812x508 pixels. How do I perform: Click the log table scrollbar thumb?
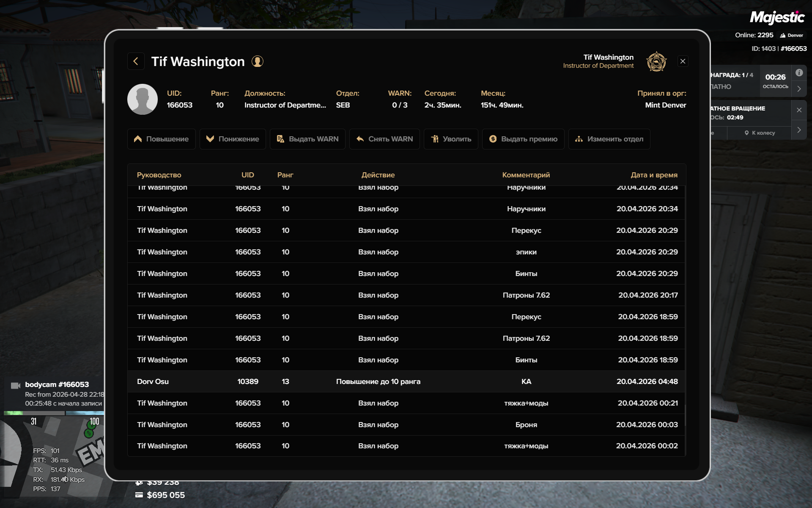tap(685, 415)
